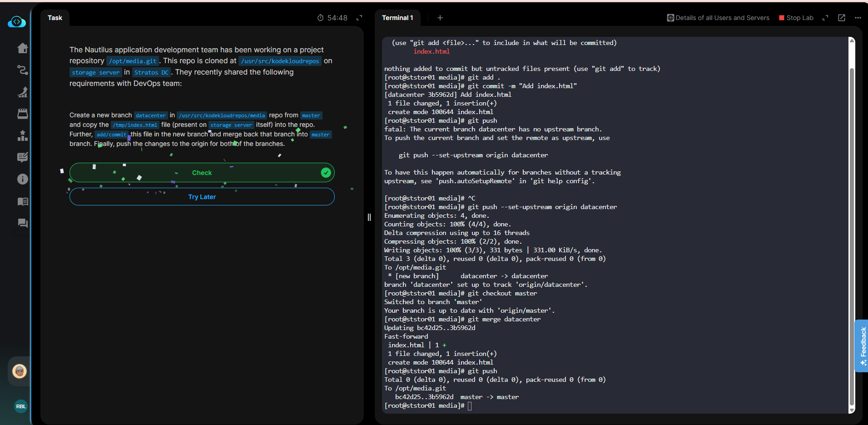
Task: Click the info circle icon in sidebar
Action: [22, 179]
